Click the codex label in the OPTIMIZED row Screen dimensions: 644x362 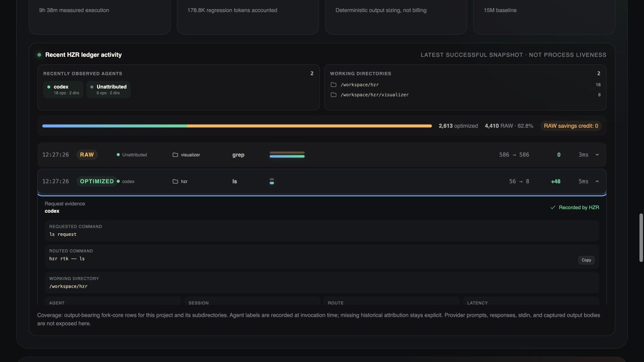tap(128, 182)
